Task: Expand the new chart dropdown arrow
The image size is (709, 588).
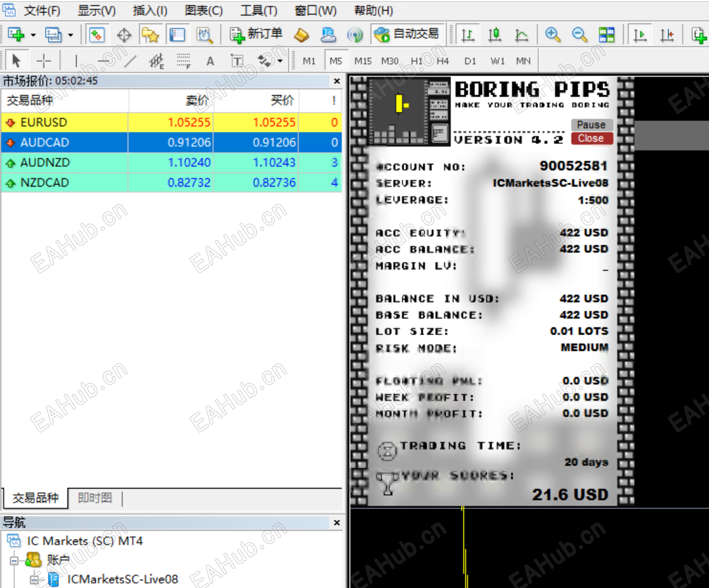Action: tap(33, 35)
